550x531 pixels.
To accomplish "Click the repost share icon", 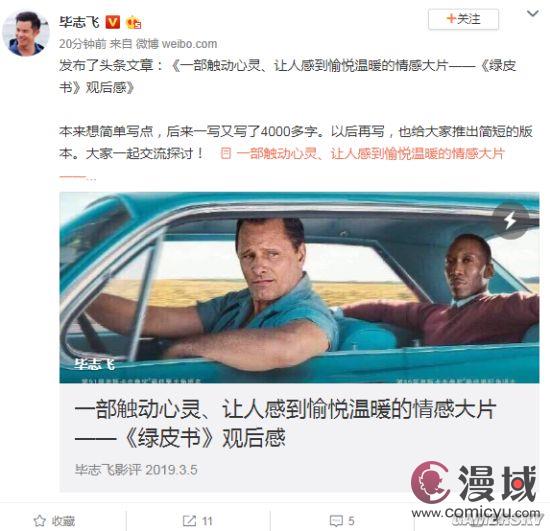I will pyautogui.click(x=189, y=521).
